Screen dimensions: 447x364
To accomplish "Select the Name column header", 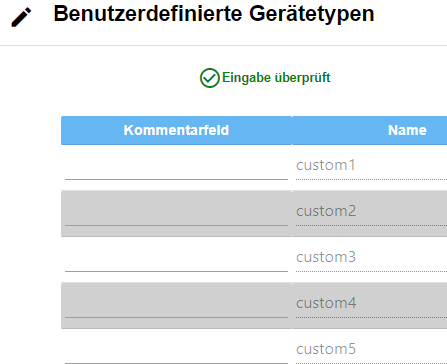I will coord(370,130).
